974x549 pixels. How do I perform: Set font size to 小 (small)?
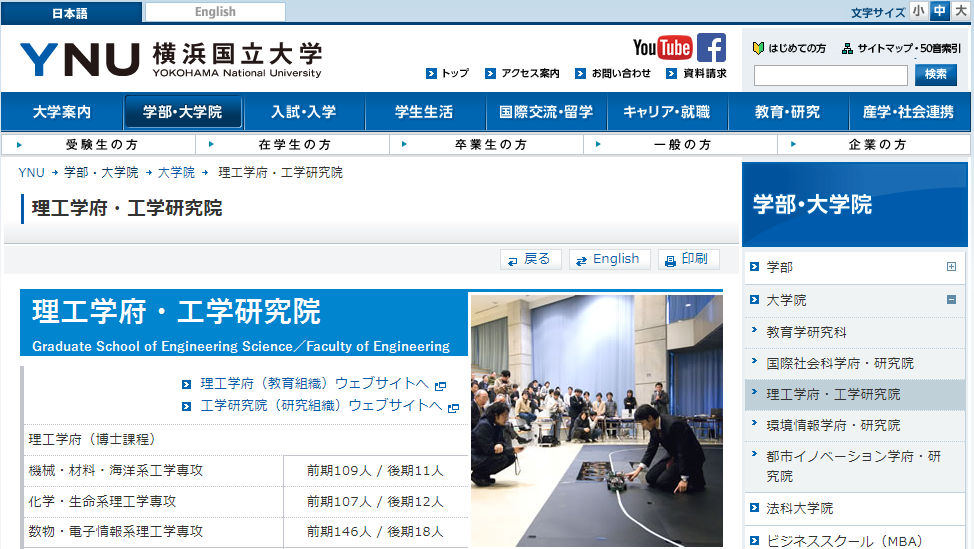click(x=917, y=11)
